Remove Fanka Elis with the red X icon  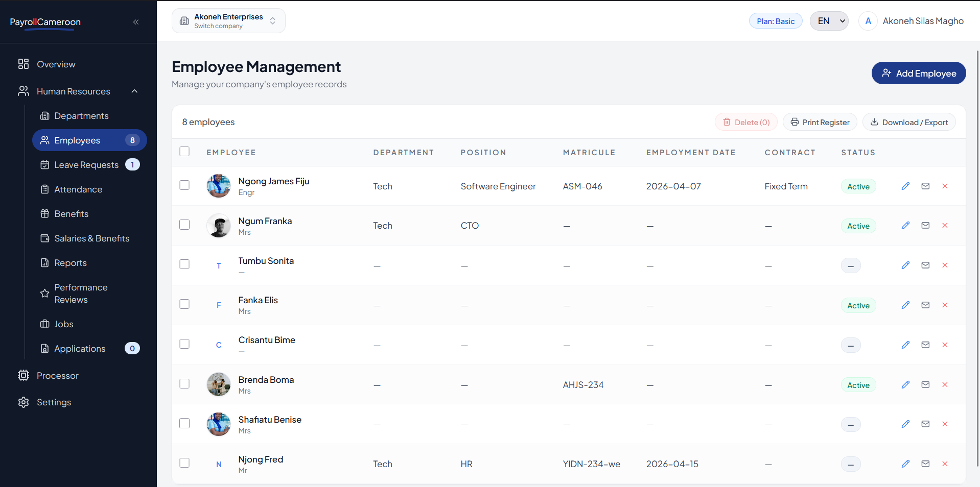(945, 305)
